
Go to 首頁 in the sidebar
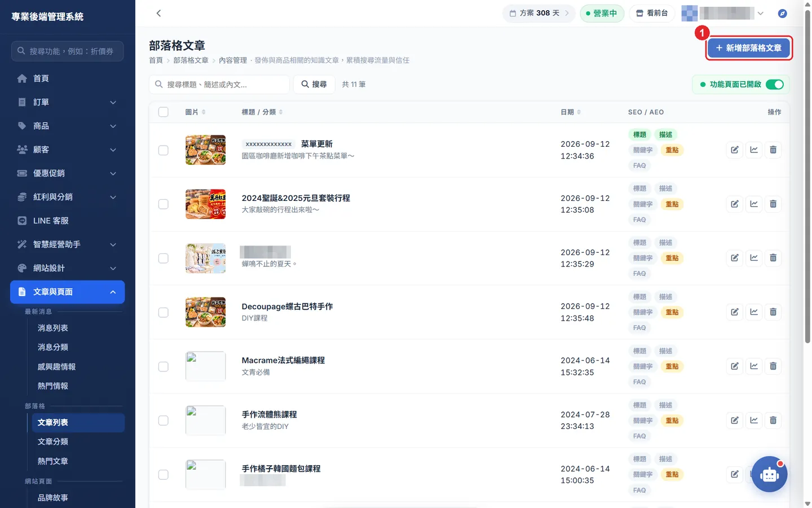click(x=68, y=78)
